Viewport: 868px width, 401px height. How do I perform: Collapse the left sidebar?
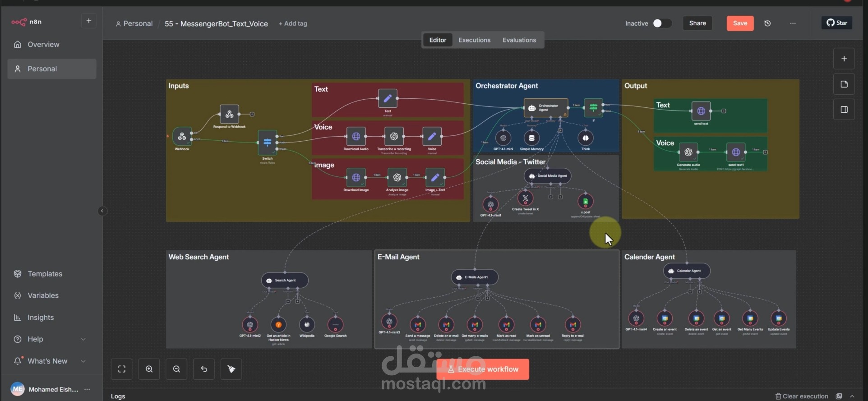tap(102, 211)
